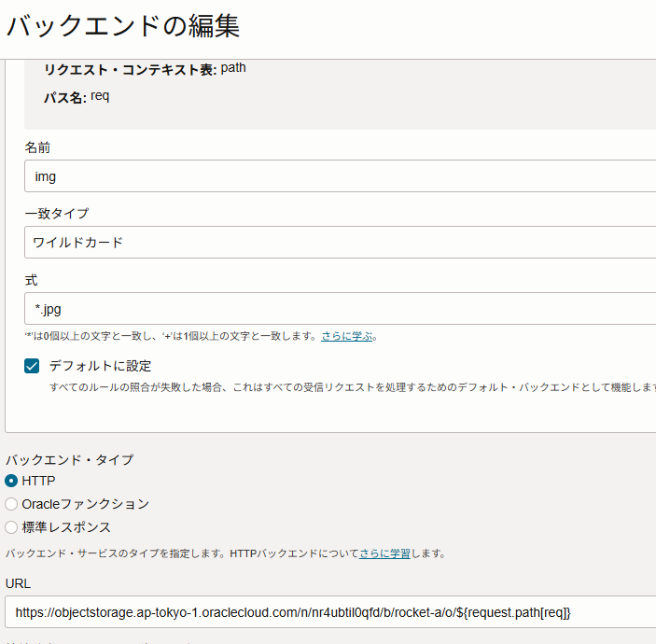Open the 一致タイプ dropdown showing ワイルドカード
This screenshot has height=644, width=656.
pyautogui.click(x=336, y=243)
